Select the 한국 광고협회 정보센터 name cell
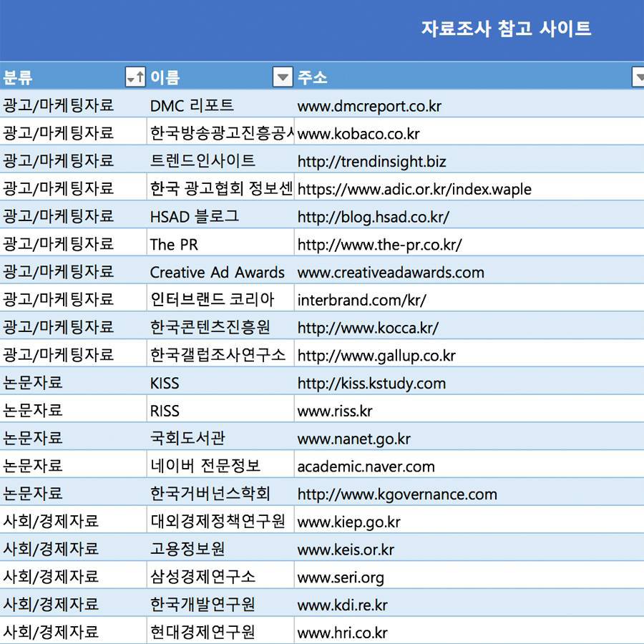 220,187
